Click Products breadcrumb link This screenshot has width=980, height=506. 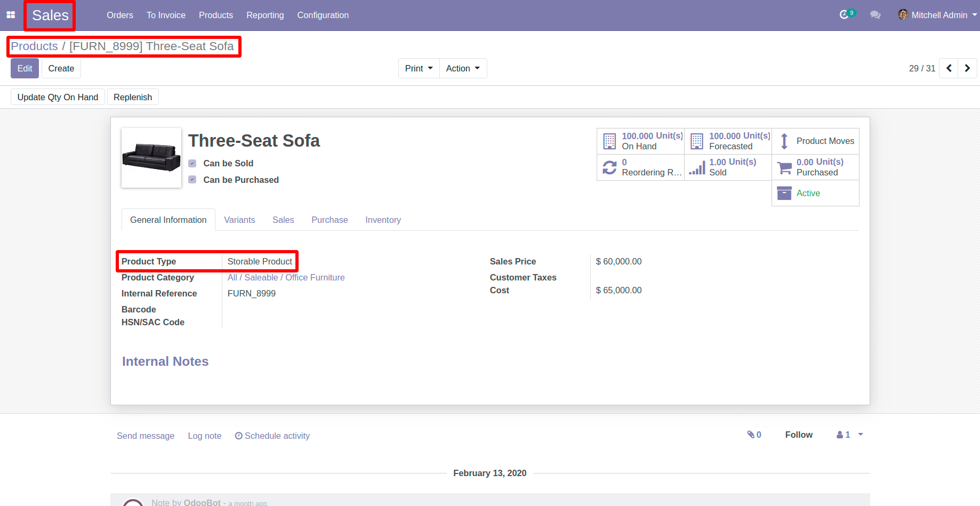[35, 46]
